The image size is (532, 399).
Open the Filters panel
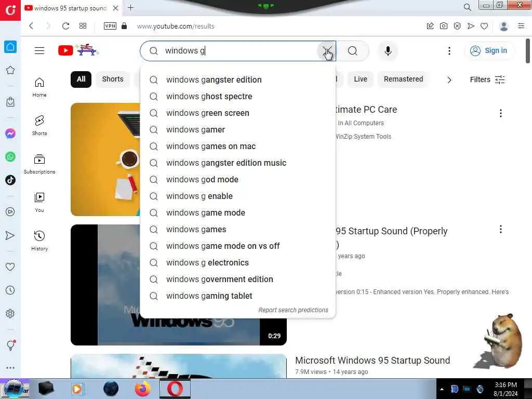pos(487,79)
